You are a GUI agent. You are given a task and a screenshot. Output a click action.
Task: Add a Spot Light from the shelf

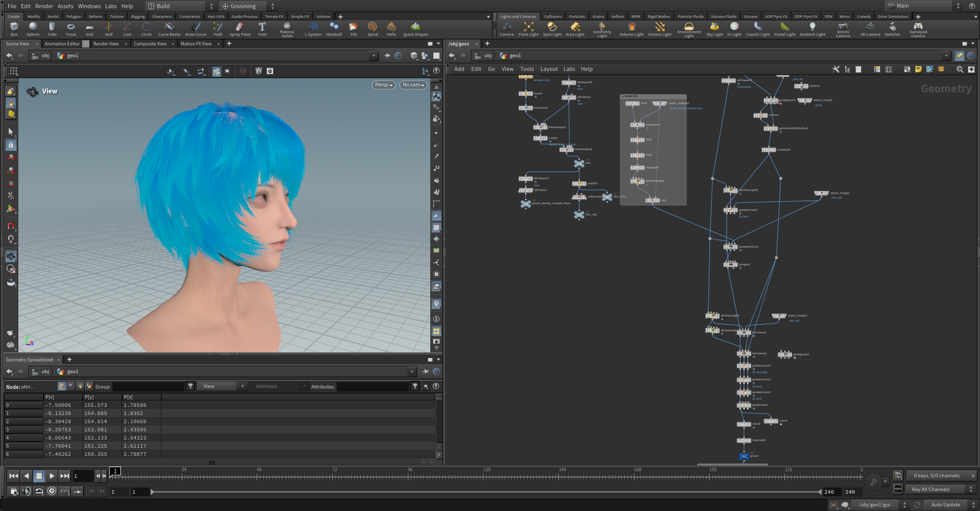[552, 29]
